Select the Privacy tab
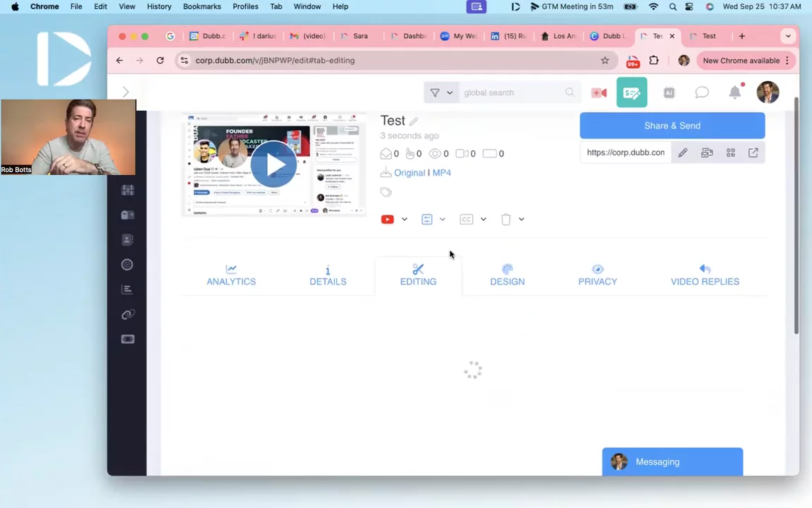The height and width of the screenshot is (508, 812). coord(597,275)
